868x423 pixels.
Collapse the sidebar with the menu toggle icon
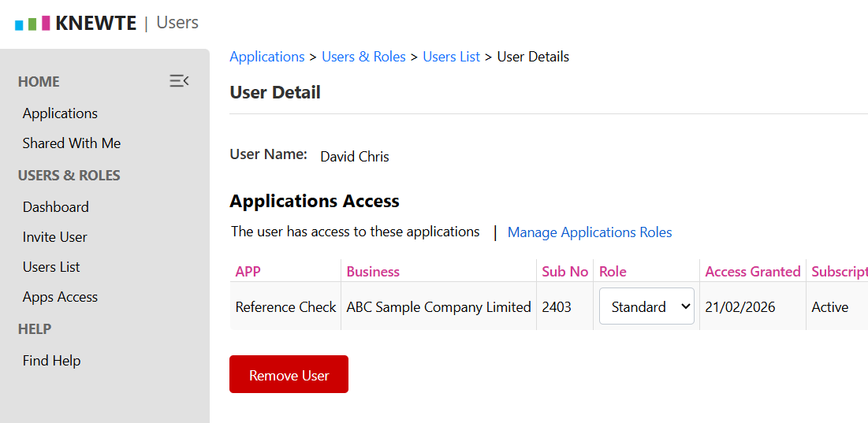click(x=179, y=81)
